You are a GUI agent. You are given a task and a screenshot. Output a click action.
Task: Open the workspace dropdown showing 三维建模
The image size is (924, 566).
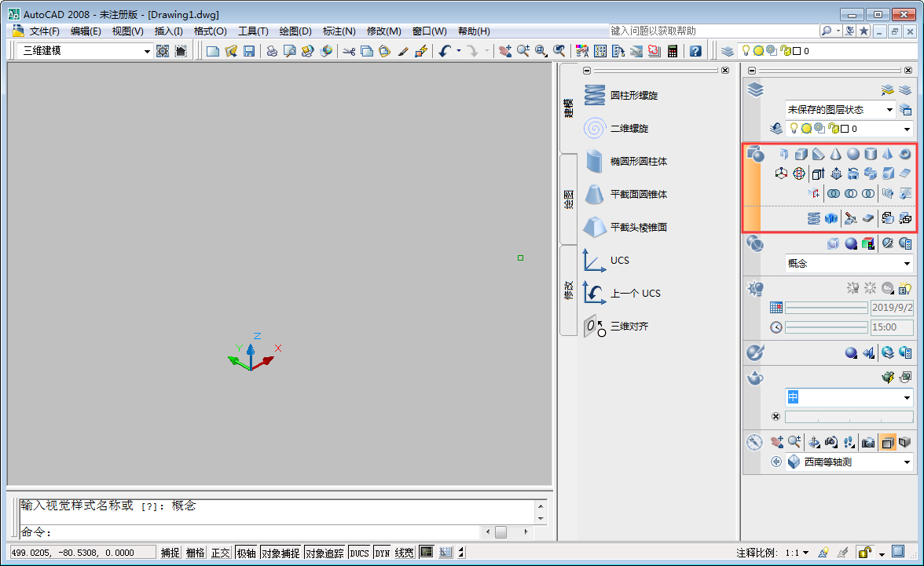146,50
